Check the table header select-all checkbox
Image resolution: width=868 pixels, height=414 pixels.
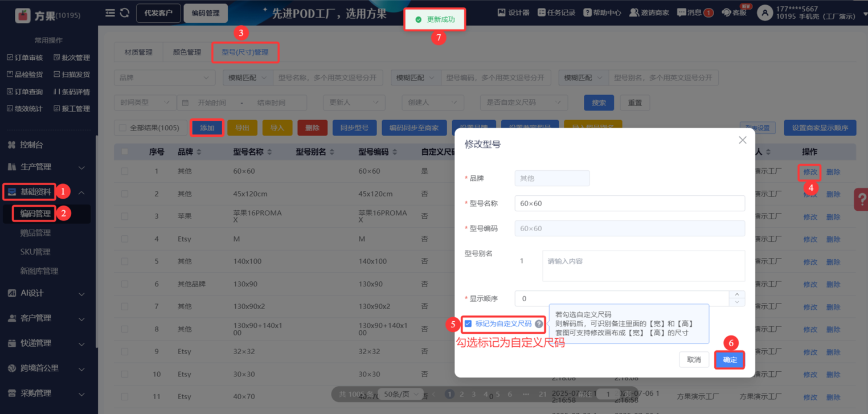click(125, 152)
